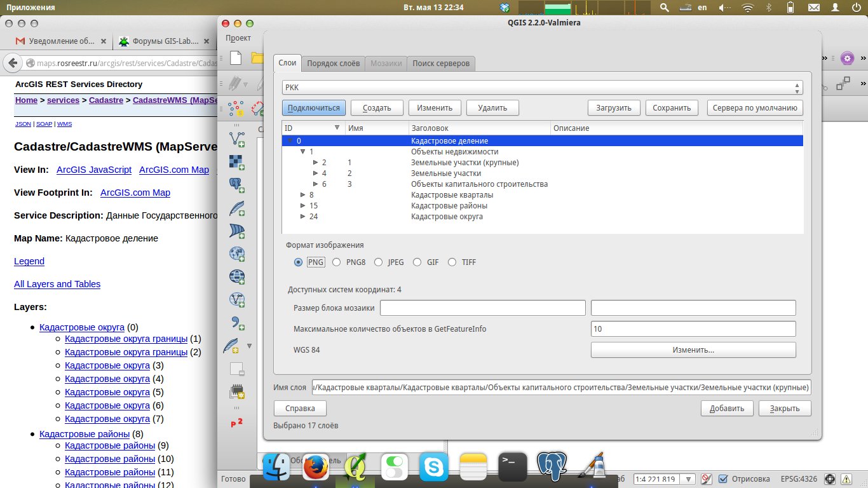868x488 pixels.
Task: Expand layer ID 4 Земельные участки
Action: pos(316,173)
